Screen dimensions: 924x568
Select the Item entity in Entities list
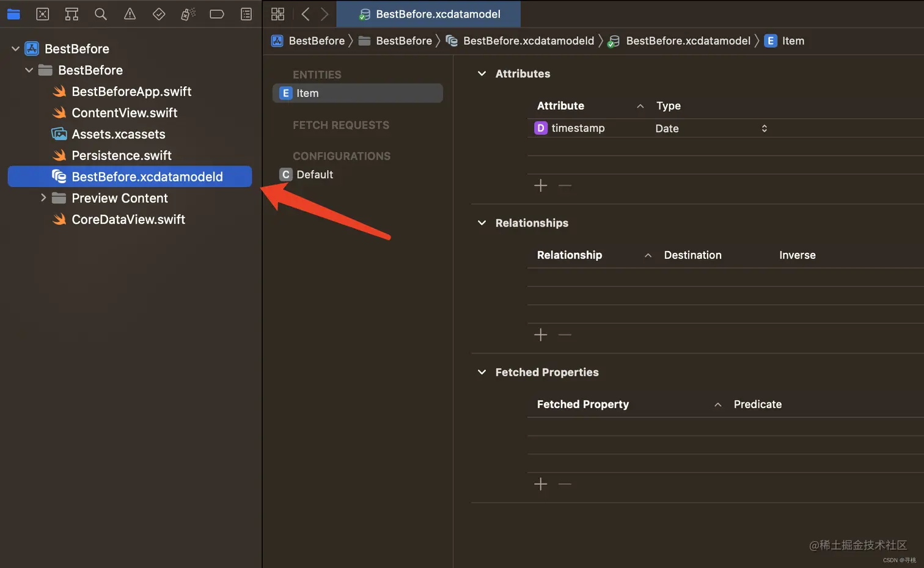[358, 93]
